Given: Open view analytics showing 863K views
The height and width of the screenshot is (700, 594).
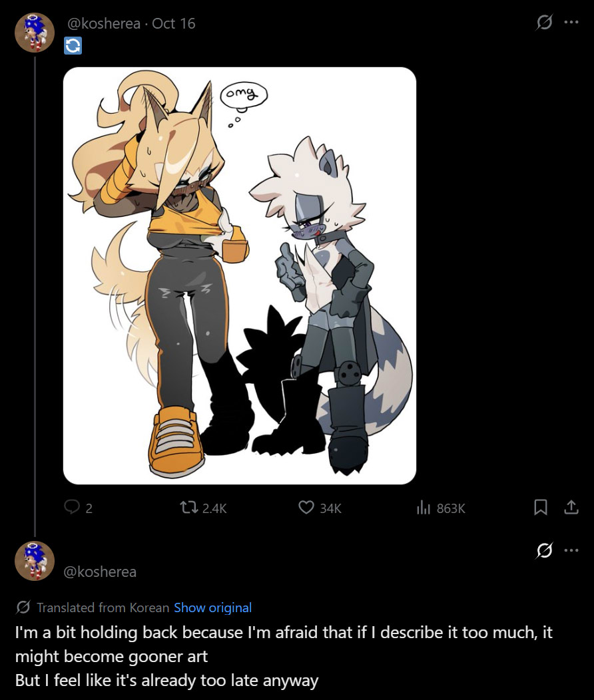Looking at the screenshot, I should (x=423, y=508).
